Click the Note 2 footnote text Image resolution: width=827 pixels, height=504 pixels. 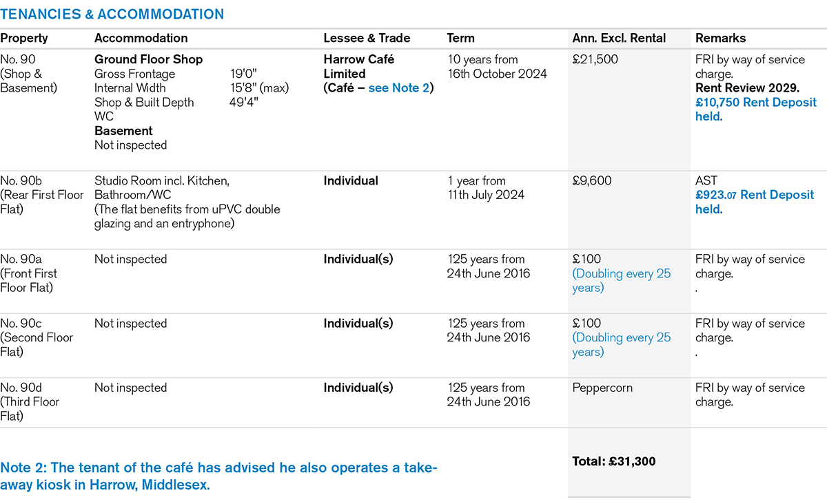(218, 476)
